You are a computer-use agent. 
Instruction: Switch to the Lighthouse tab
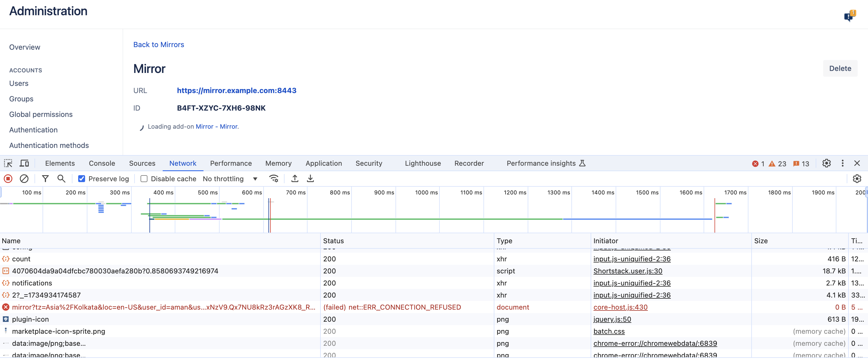[423, 163]
